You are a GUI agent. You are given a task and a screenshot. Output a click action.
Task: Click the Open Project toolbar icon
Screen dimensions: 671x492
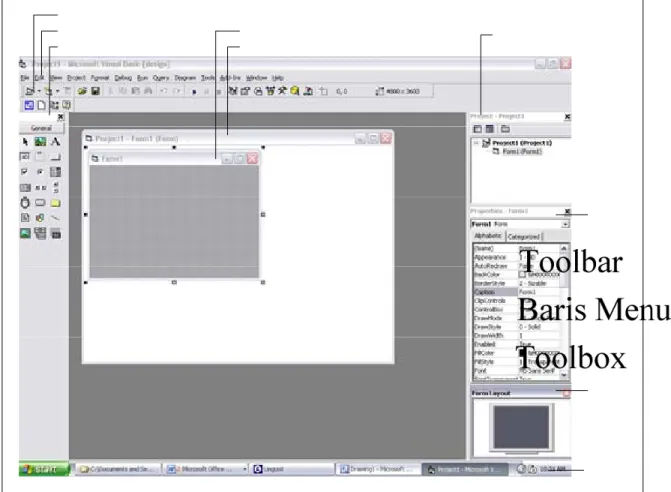(82, 91)
